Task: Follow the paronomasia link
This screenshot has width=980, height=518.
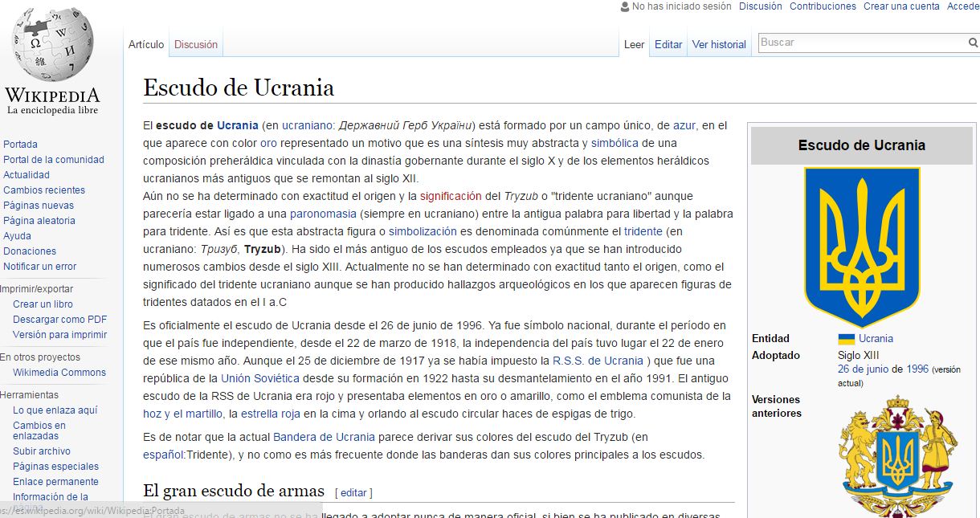Action: [x=323, y=214]
